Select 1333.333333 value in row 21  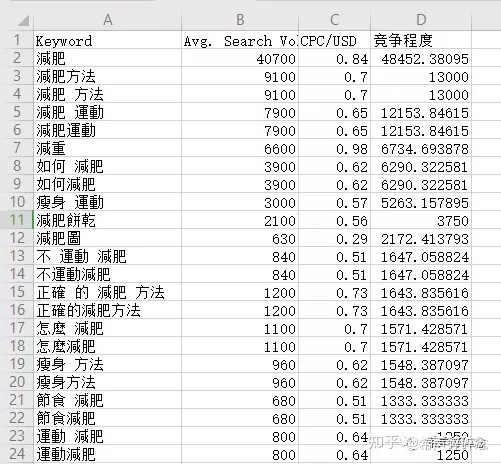pos(421,400)
